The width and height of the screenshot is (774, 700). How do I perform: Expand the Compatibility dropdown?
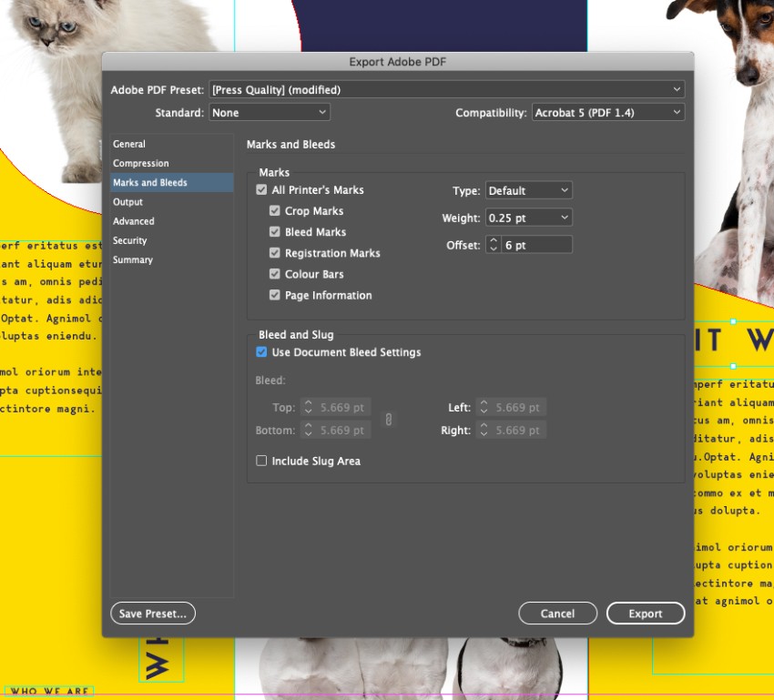pyautogui.click(x=608, y=113)
